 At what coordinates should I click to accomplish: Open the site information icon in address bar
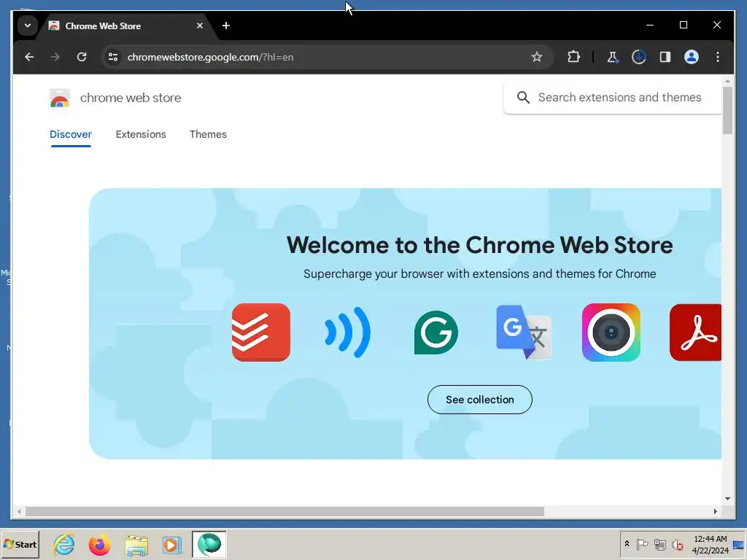pos(113,57)
